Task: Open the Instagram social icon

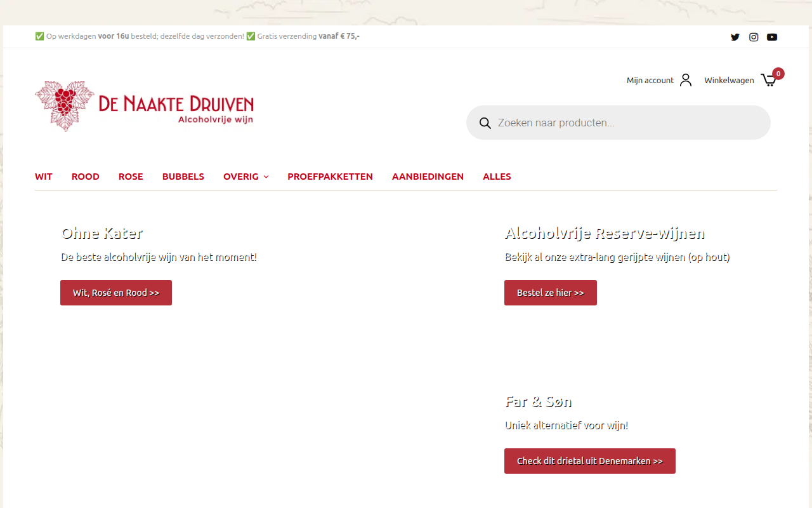Action: tap(754, 37)
